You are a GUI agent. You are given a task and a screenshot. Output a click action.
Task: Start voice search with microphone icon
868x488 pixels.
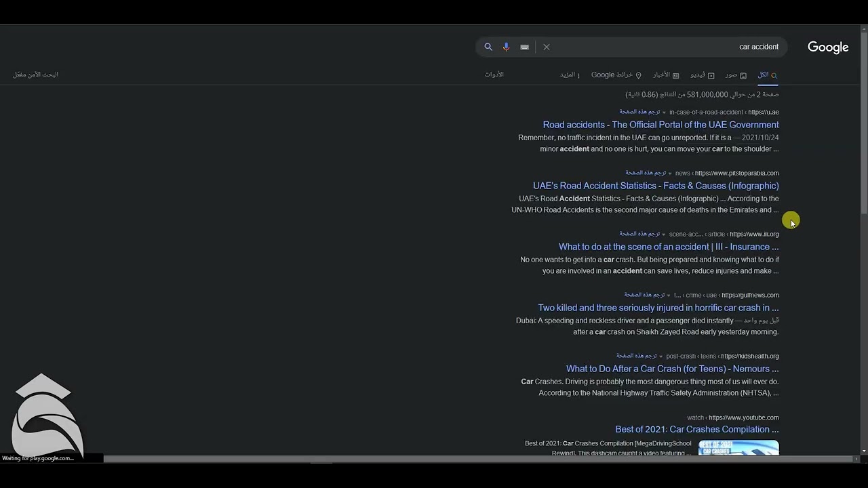506,47
